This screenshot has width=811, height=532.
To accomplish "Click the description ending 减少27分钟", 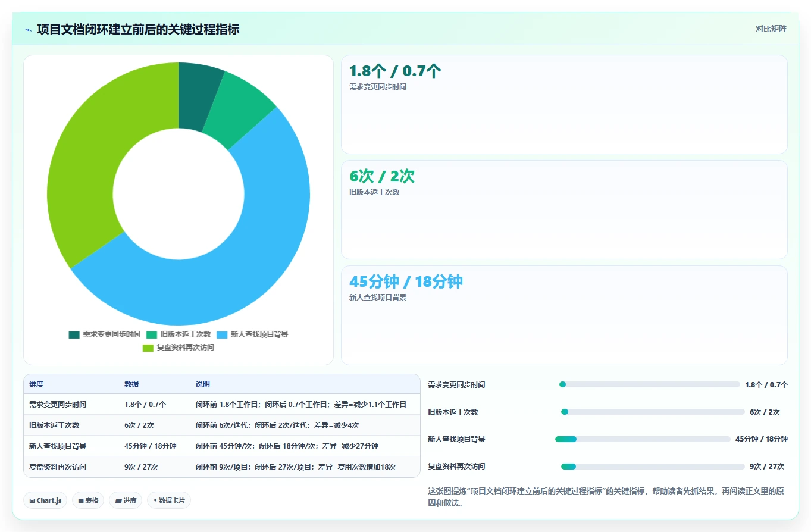I will tap(287, 446).
